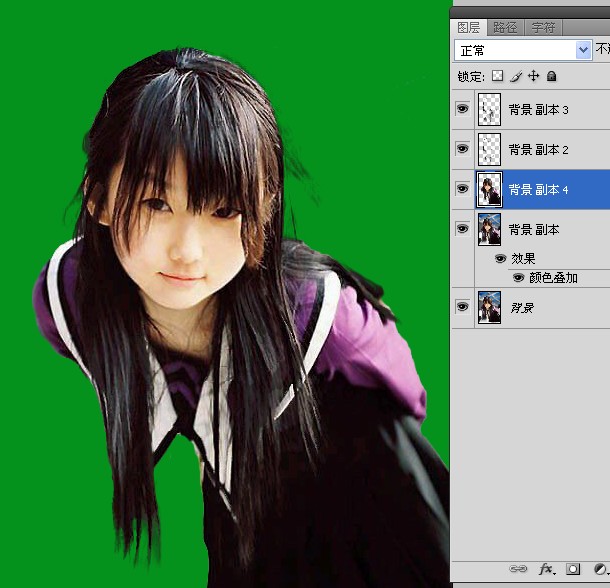This screenshot has height=588, width=610.
Task: Select the 背景 副本 4 layer thumbnail
Action: [x=489, y=190]
